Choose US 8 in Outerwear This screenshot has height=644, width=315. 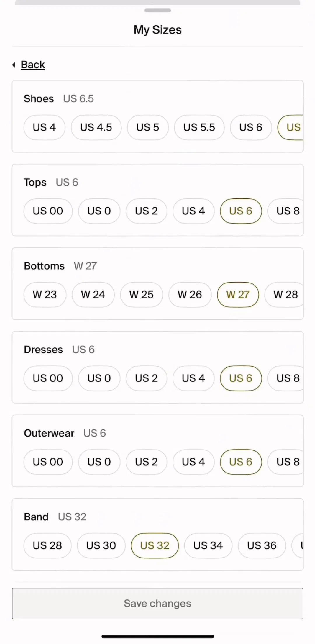286,462
